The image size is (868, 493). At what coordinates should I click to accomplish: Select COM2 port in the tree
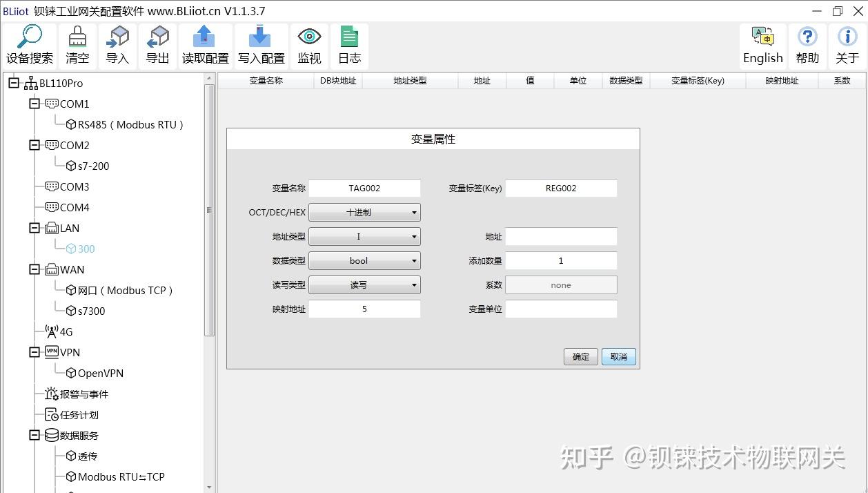(75, 145)
